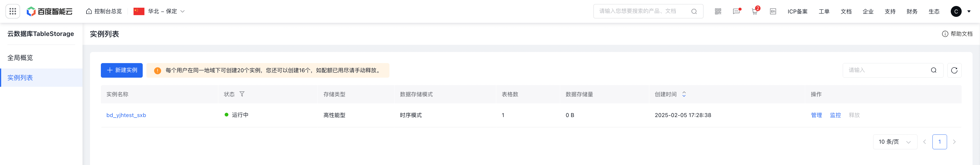Open the QR code icon

pyautogui.click(x=718, y=11)
